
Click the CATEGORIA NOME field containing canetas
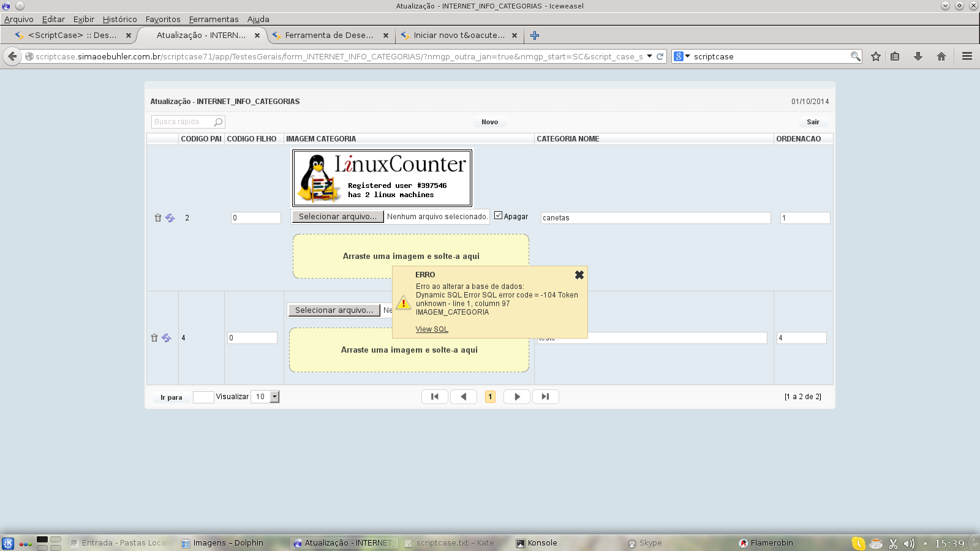click(655, 218)
